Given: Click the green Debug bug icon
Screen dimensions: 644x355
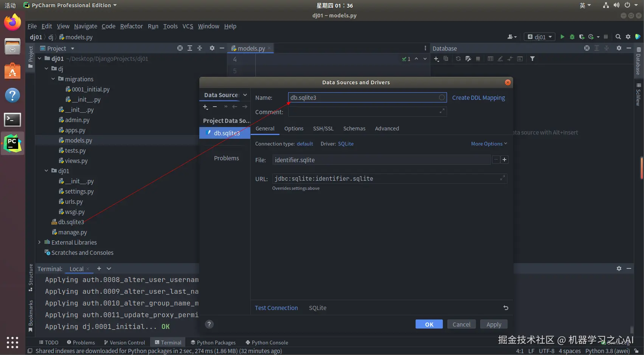Looking at the screenshot, I should (x=572, y=37).
